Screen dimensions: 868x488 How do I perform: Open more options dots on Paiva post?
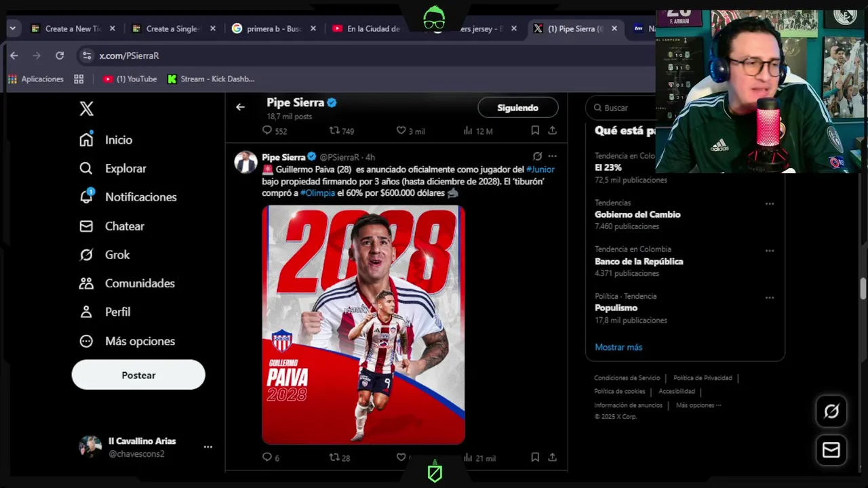pos(553,157)
